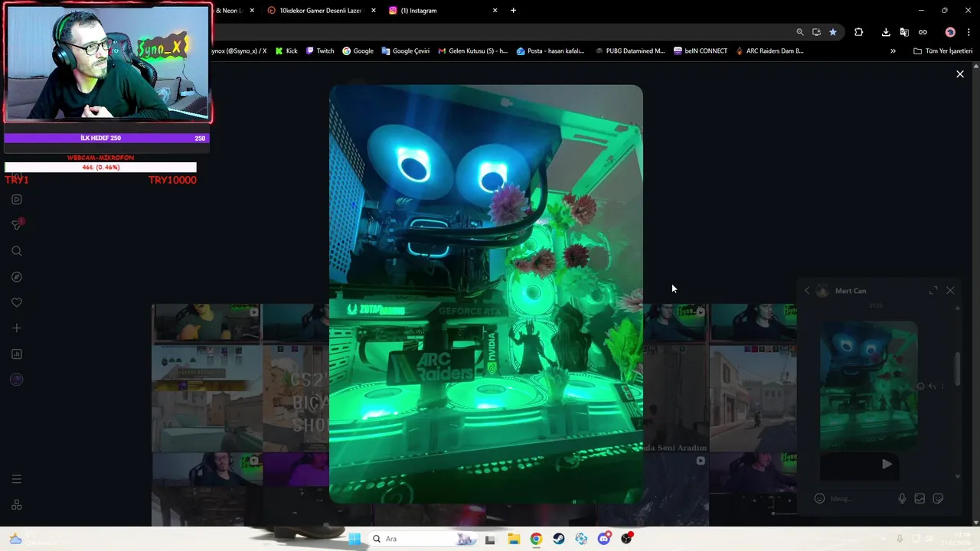Reply to the photo in Mert Can chat
The image size is (980, 551).
click(x=932, y=386)
